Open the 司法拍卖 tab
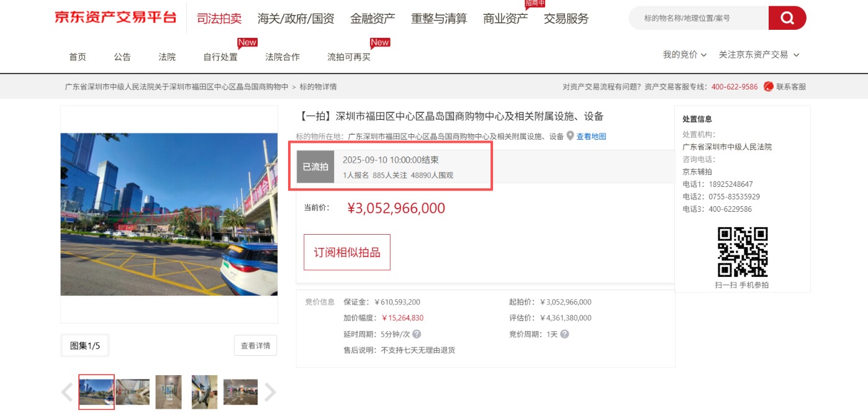This screenshot has width=868, height=413. tap(219, 19)
